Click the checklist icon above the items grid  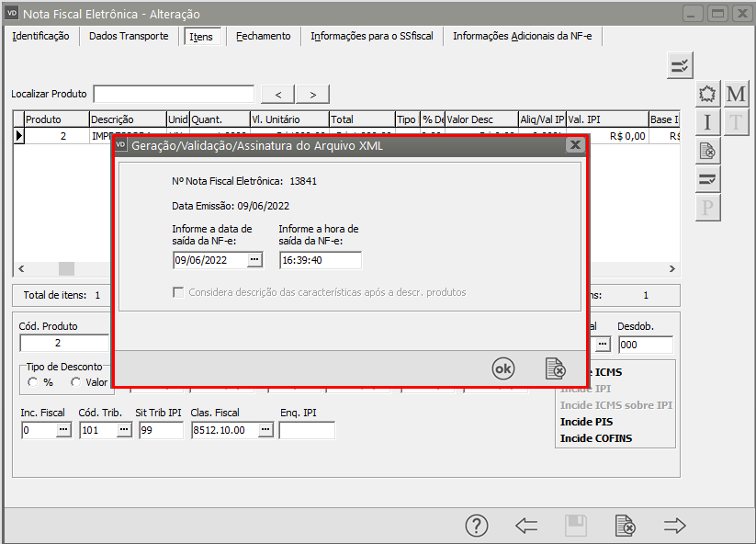(x=680, y=65)
